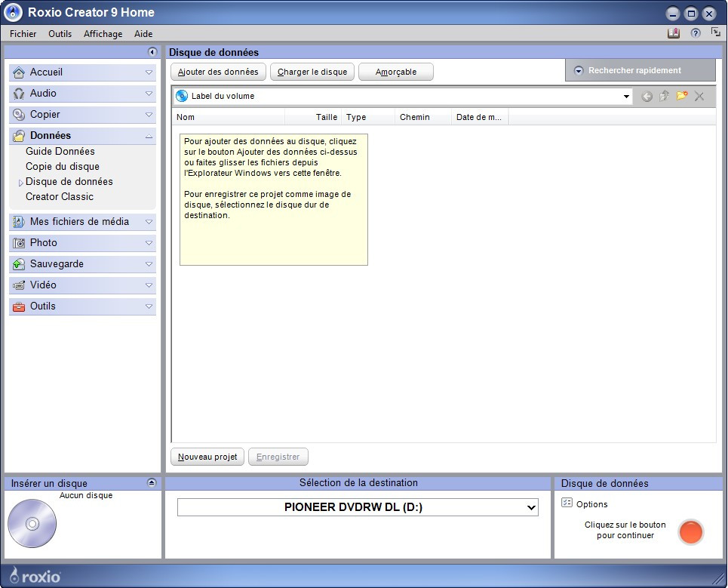
Task: Click the Copier discs icon
Action: click(x=19, y=115)
